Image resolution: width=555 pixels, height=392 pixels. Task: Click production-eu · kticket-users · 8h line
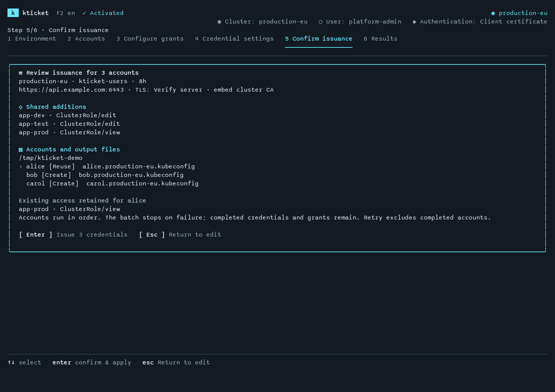point(82,81)
